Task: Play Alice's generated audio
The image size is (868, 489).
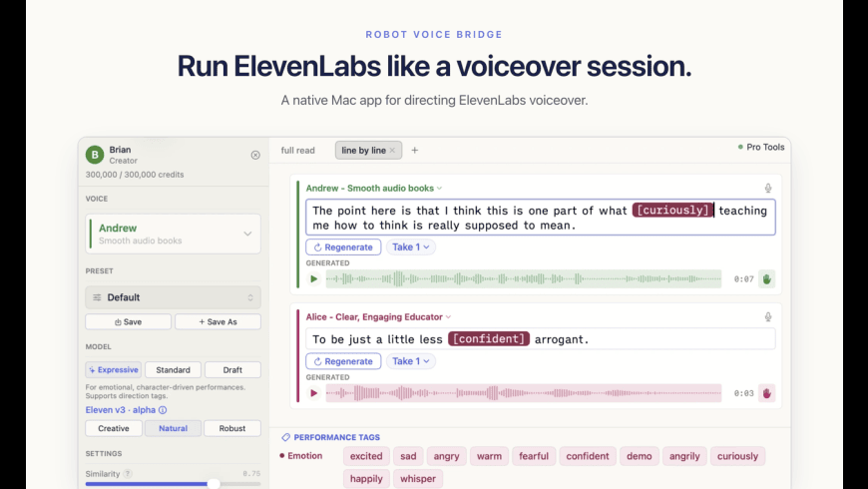Action: (x=314, y=393)
